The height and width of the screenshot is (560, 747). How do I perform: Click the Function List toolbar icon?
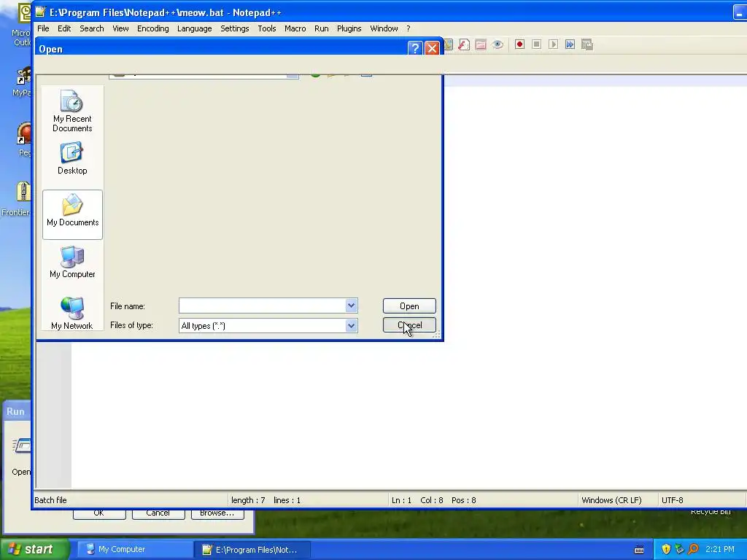tap(464, 44)
